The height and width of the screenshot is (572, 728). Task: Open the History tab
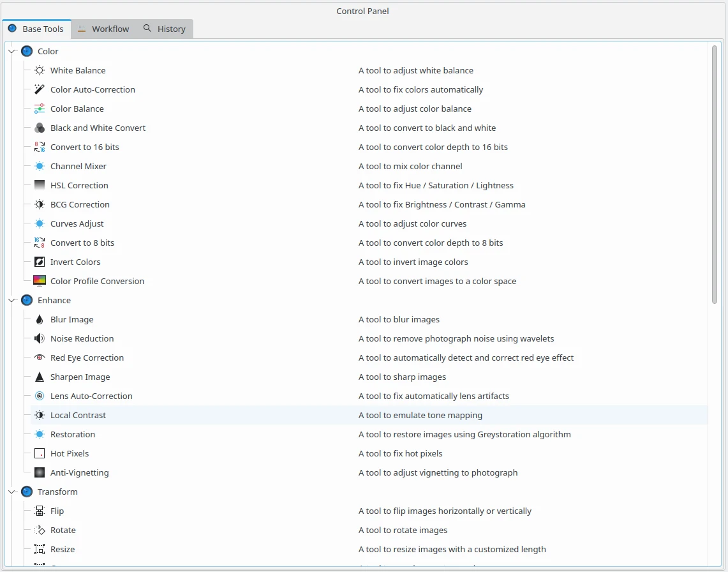tap(165, 29)
